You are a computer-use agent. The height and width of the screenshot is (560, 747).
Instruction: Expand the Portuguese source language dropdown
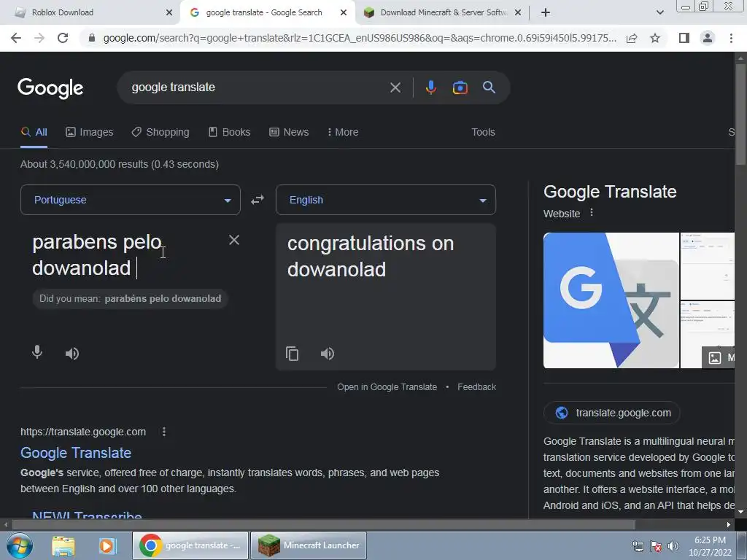click(130, 200)
